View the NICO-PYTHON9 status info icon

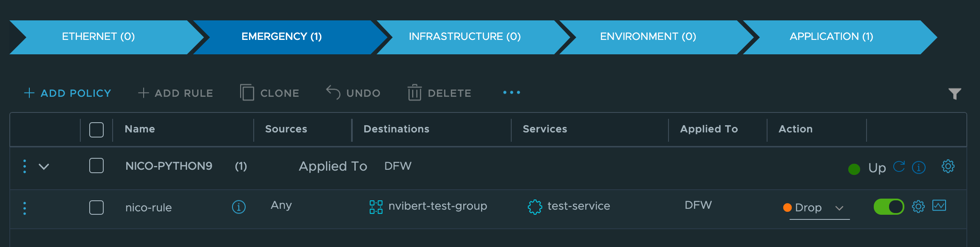click(x=919, y=168)
